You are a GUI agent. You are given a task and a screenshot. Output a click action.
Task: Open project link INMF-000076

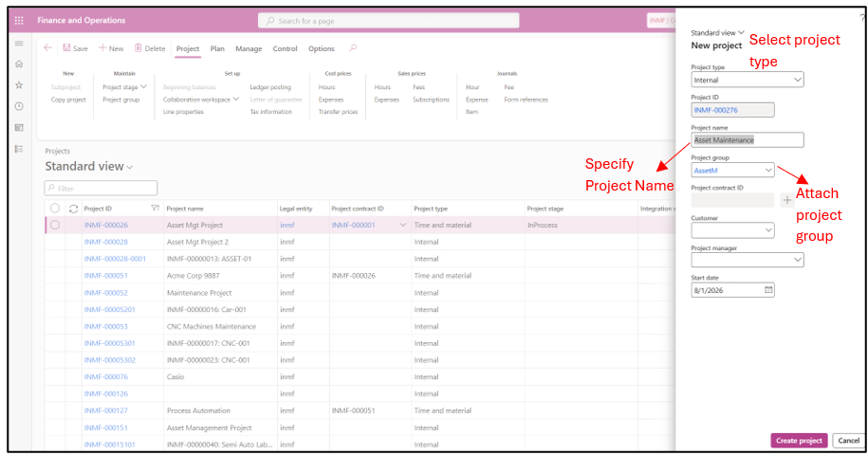[x=105, y=376]
